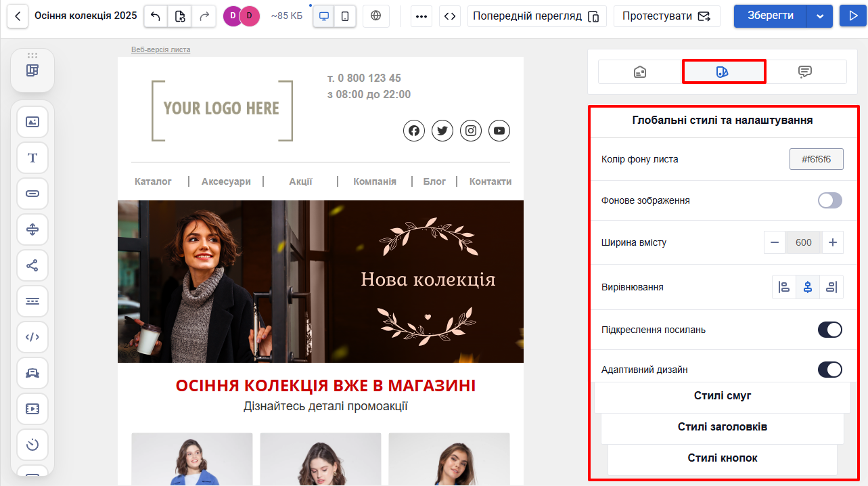Image resolution: width=868 pixels, height=486 pixels.
Task: Click the Компанія menu item
Action: click(375, 181)
